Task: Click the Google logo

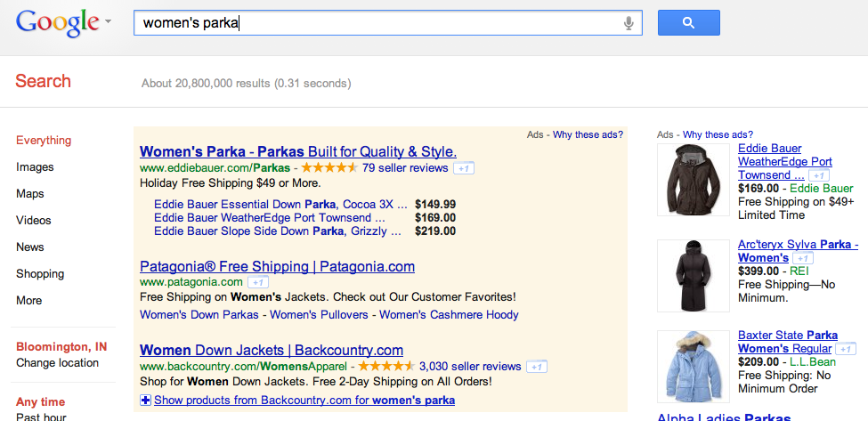Action: coord(58,22)
